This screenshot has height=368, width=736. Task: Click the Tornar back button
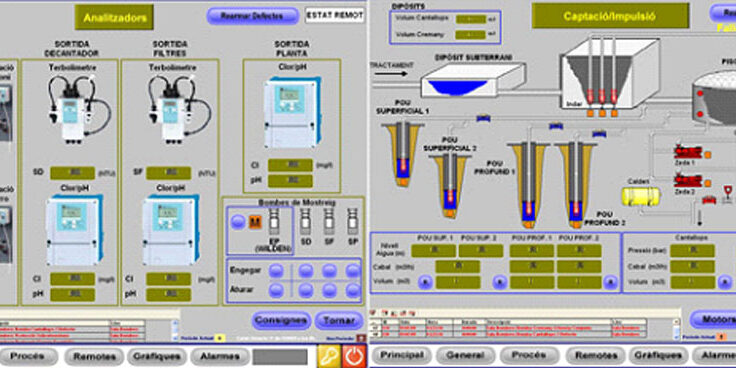pyautogui.click(x=339, y=321)
